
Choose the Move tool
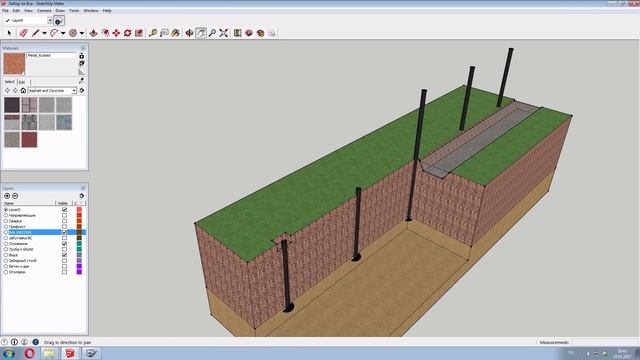(x=116, y=33)
